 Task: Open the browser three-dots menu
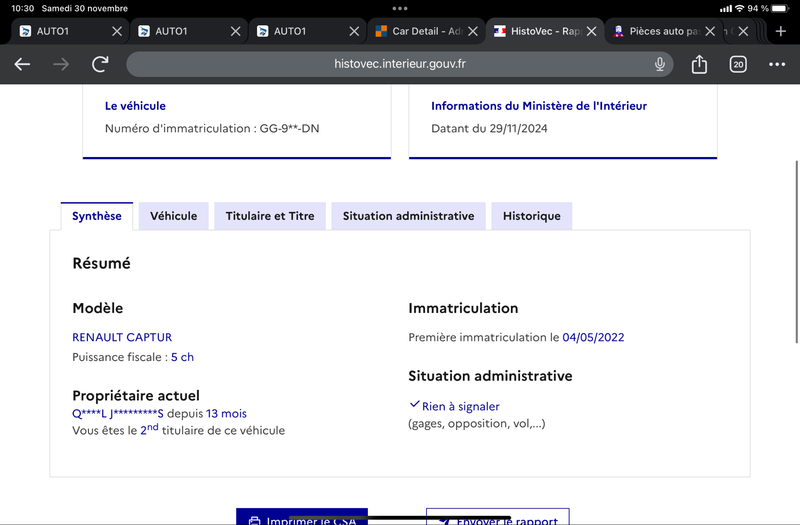[777, 64]
